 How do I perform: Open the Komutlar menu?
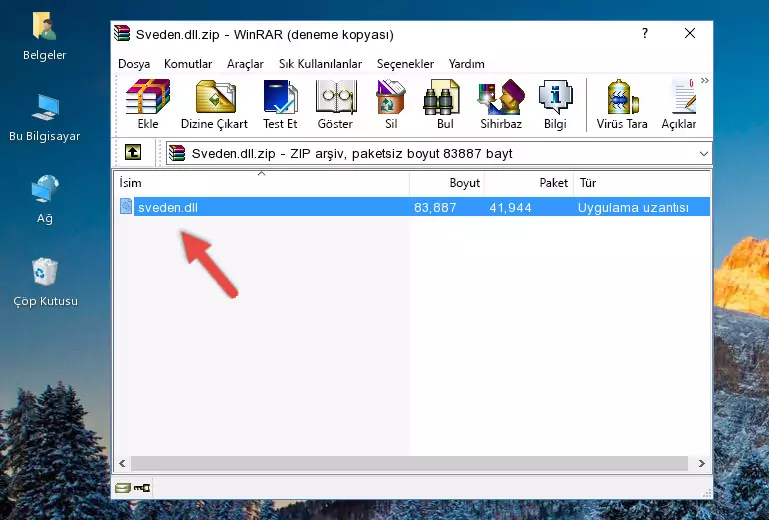[188, 64]
